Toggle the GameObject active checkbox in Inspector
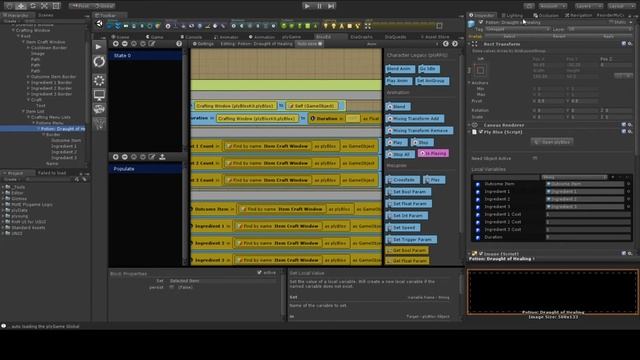640x360 pixels. click(x=481, y=22)
